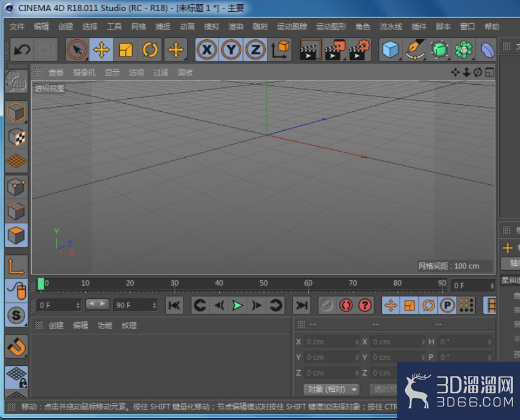Image resolution: width=520 pixels, height=420 pixels.
Task: Toggle Locked Workplane icon
Action: click(x=16, y=378)
